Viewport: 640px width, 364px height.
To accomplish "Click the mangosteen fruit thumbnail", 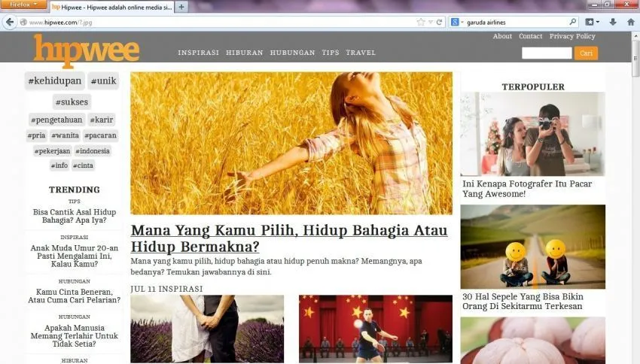I will coord(532,341).
